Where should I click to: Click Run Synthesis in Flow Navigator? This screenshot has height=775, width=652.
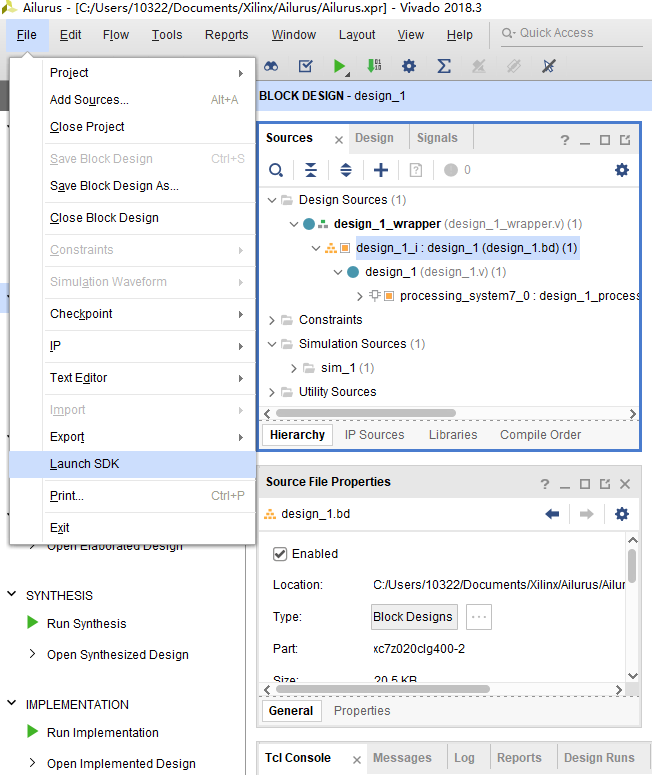pos(87,624)
